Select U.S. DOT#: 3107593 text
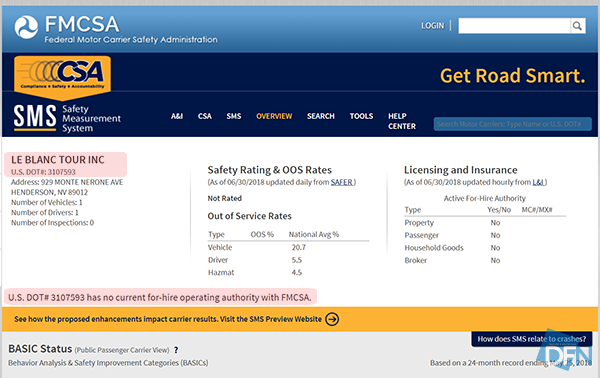The height and width of the screenshot is (378, 600). click(43, 172)
